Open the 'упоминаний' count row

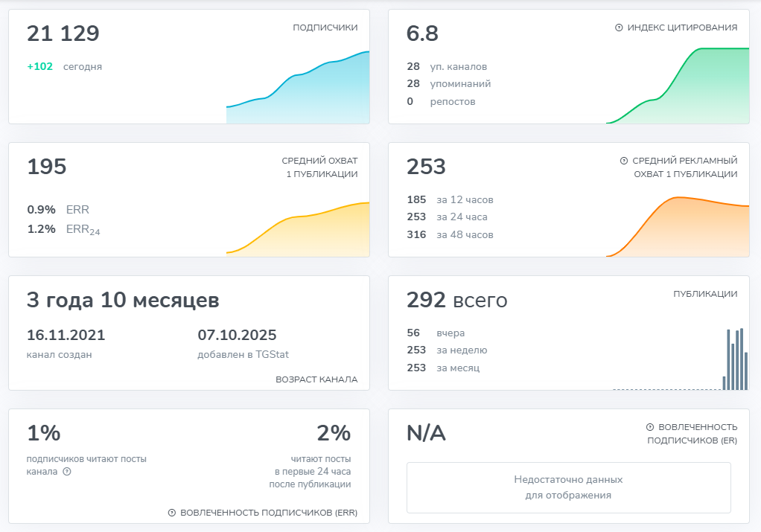point(448,83)
